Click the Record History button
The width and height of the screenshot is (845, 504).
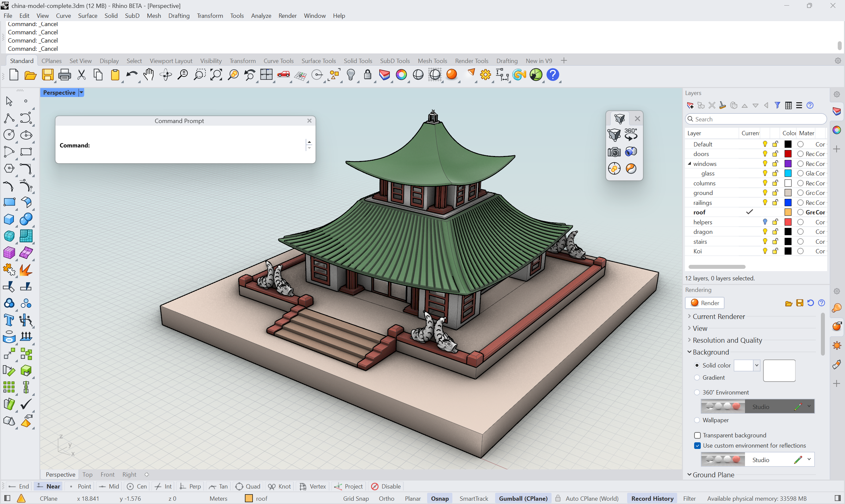(x=652, y=499)
